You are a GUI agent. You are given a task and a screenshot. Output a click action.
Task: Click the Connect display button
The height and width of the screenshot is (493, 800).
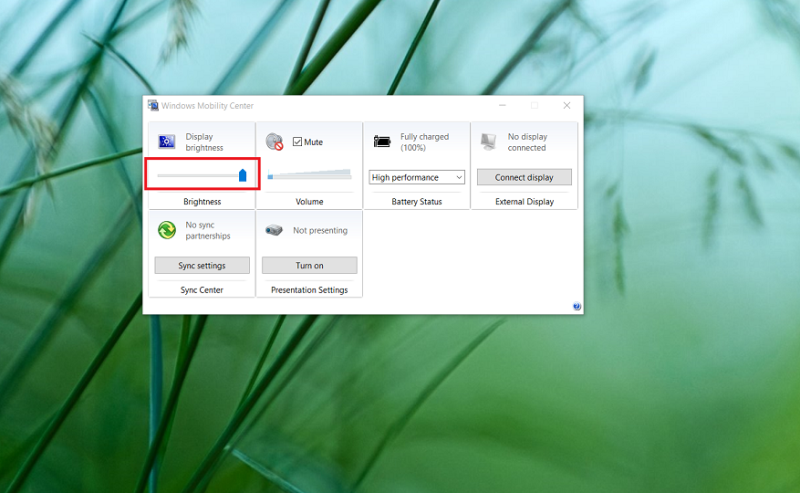coord(524,177)
